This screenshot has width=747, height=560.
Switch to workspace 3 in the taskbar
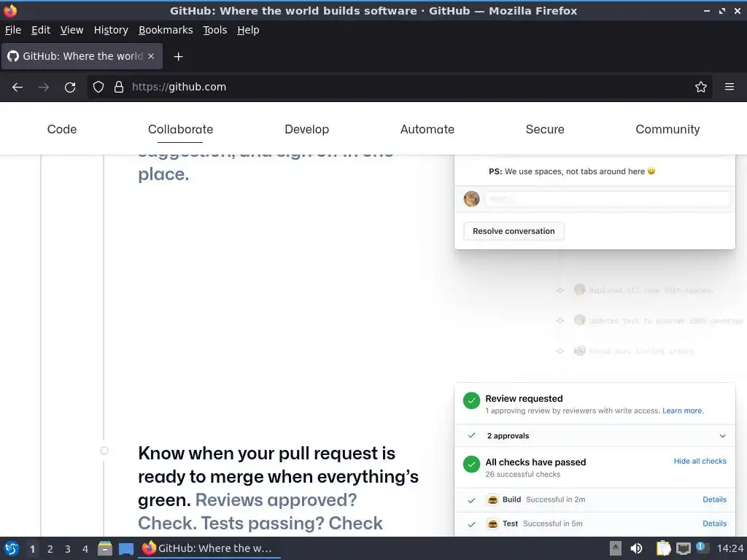pos(68,549)
